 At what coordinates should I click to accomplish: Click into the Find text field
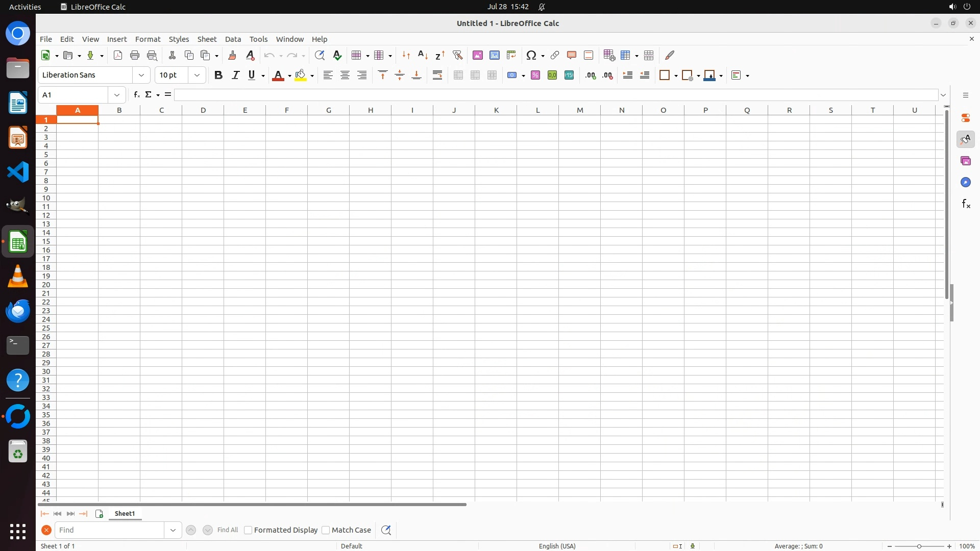click(x=110, y=530)
